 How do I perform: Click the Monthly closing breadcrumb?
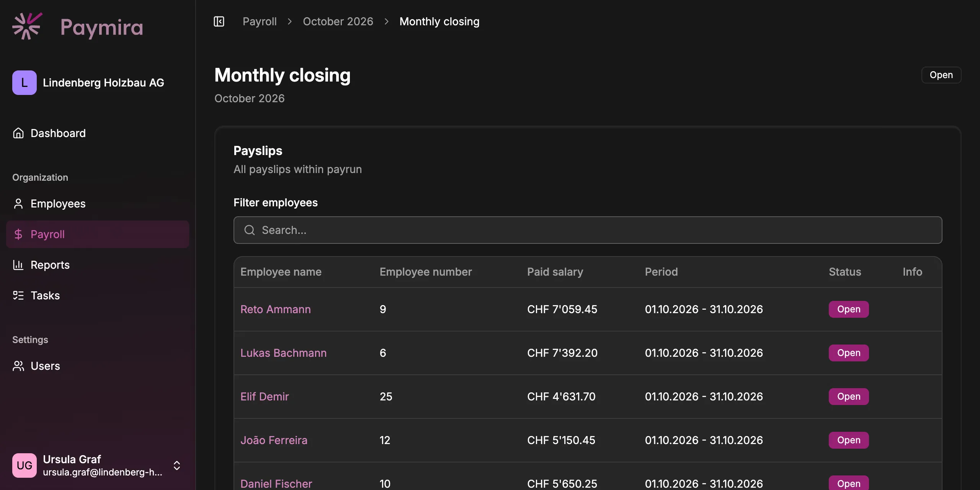tap(439, 21)
